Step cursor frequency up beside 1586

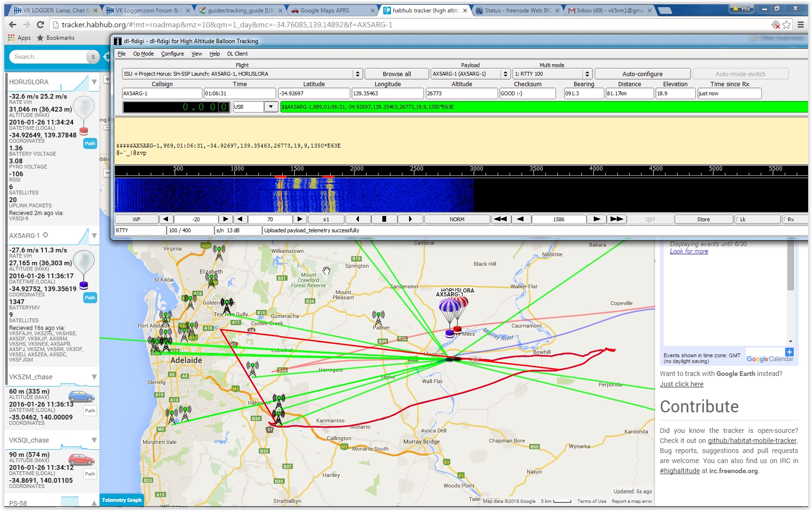coord(597,219)
